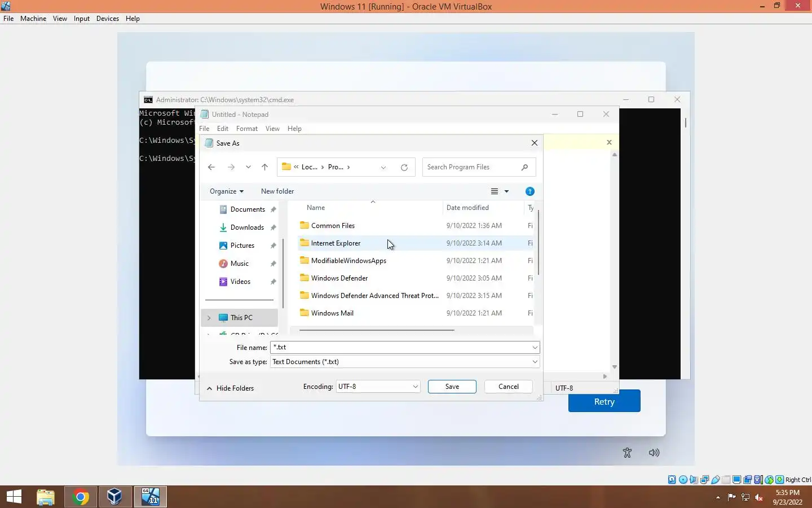Close the Save As dialog
The image size is (812, 508).
pos(534,143)
